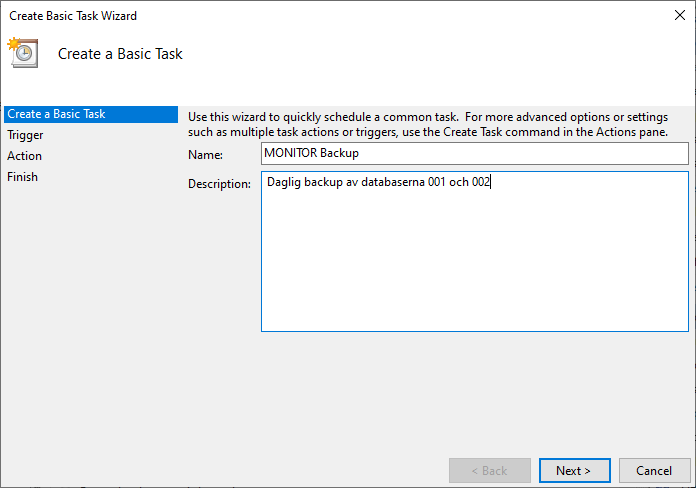Screen dimensions: 696x488
Task: Close the Create Basic Task Wizard window
Action: [680, 16]
